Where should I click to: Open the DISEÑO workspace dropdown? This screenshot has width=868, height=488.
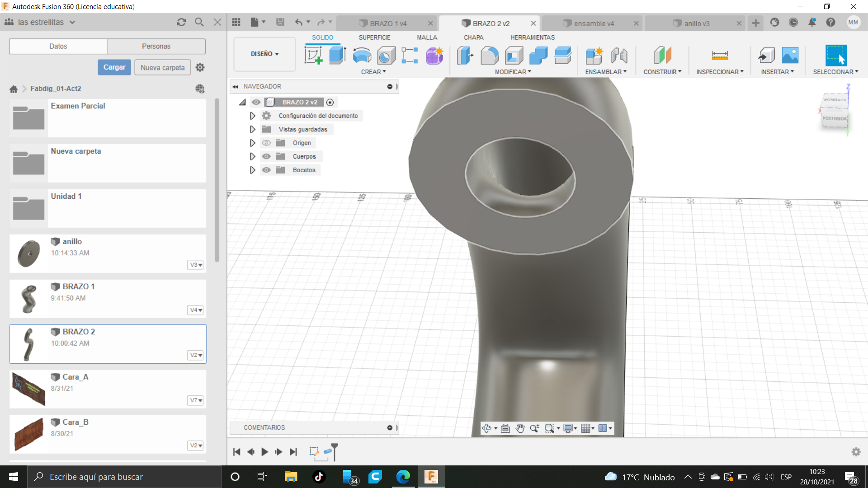pos(264,54)
